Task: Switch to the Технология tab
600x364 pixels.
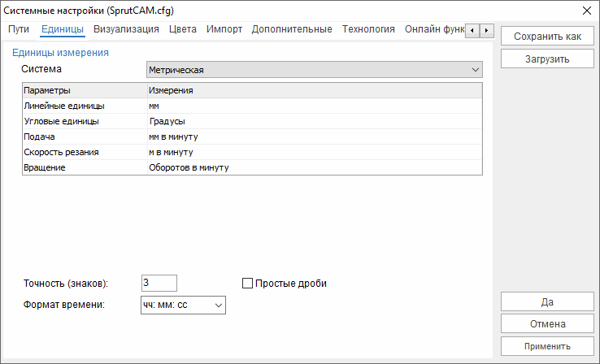Action: click(x=368, y=29)
